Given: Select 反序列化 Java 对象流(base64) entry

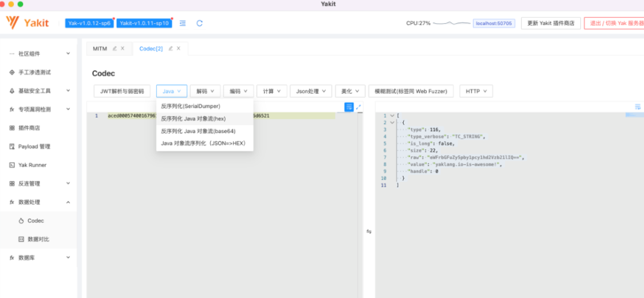Looking at the screenshot, I should [x=205, y=131].
